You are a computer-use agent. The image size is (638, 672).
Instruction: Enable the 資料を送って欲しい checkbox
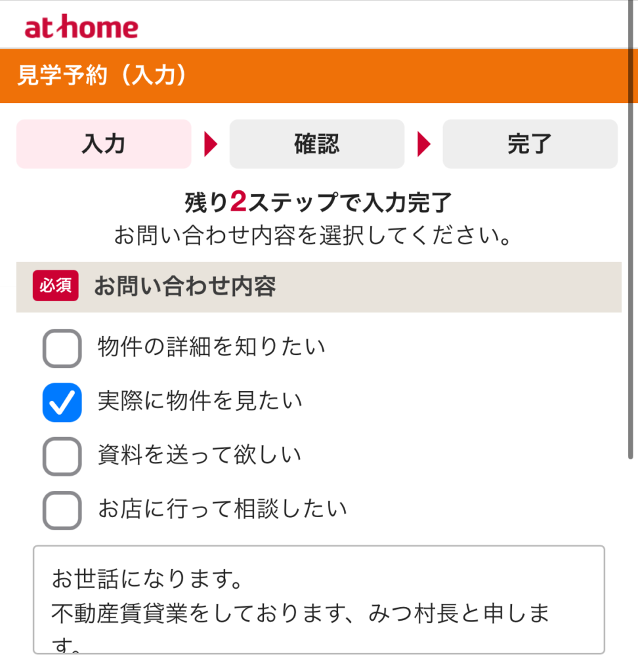[62, 455]
